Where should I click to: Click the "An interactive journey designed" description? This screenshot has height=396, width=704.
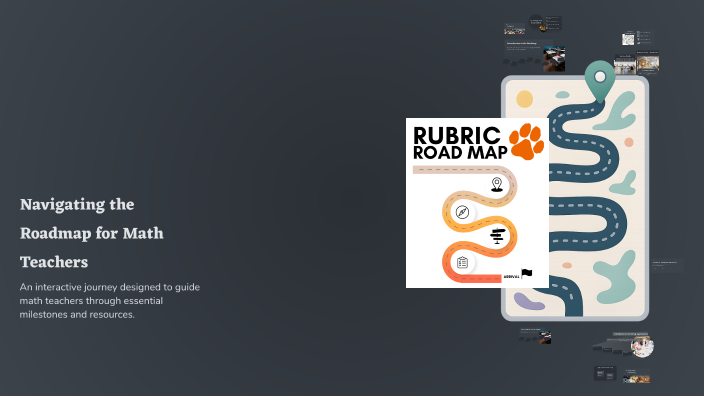110,301
